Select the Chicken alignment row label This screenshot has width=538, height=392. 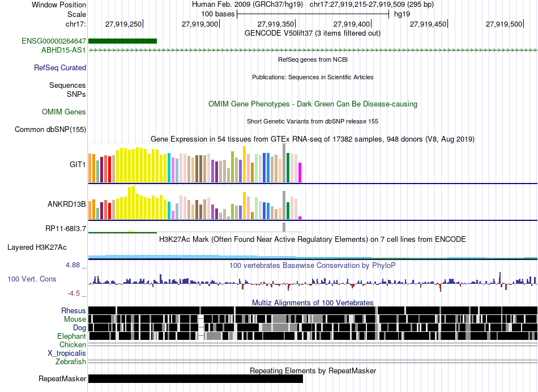click(x=72, y=344)
